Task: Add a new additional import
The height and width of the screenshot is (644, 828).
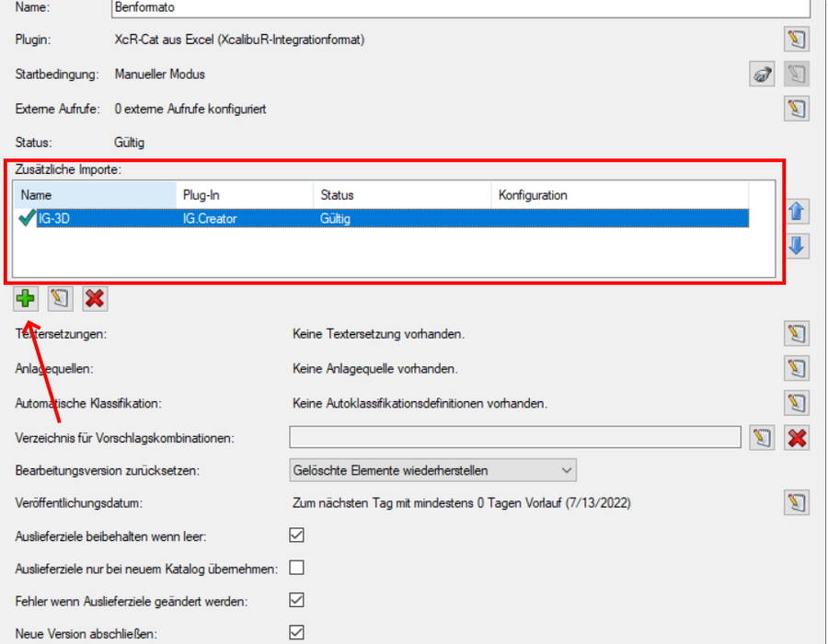Action: tap(26, 299)
